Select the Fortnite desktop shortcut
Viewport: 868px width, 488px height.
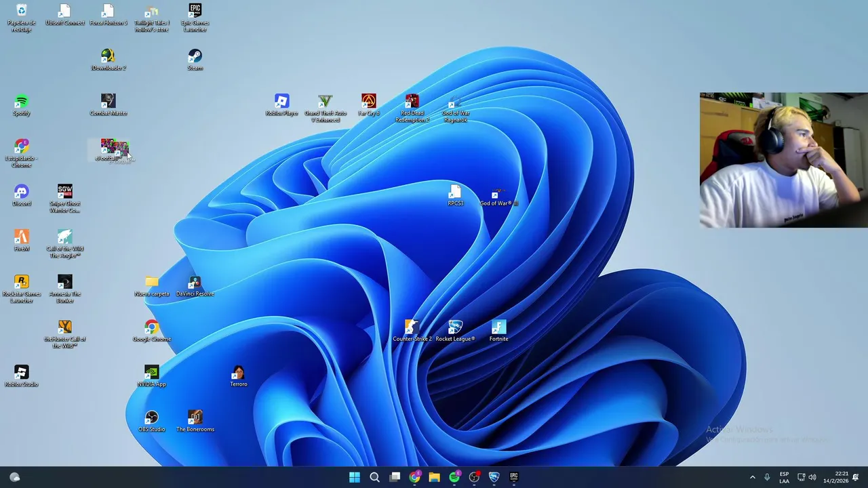coord(498,331)
